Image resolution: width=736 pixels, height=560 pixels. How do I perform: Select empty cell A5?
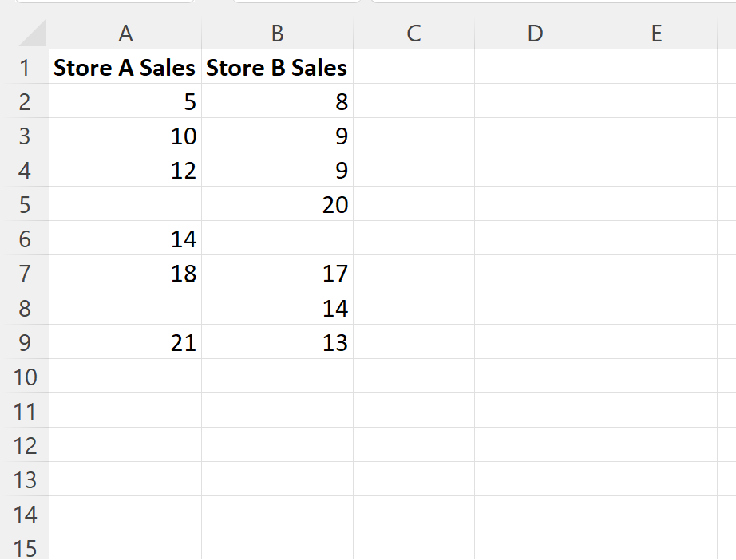[125, 204]
